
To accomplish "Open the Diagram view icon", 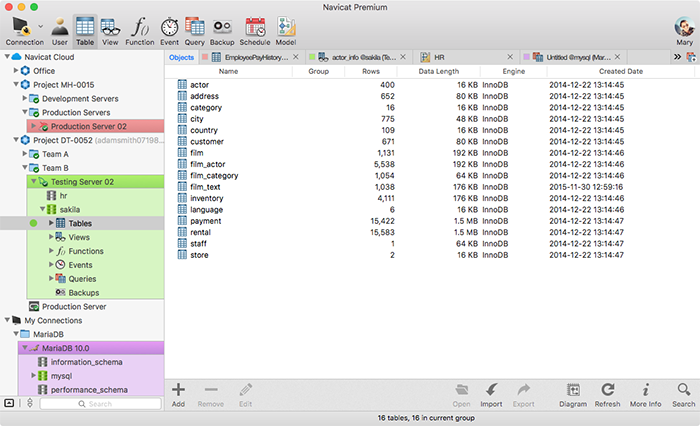I will click(x=573, y=390).
